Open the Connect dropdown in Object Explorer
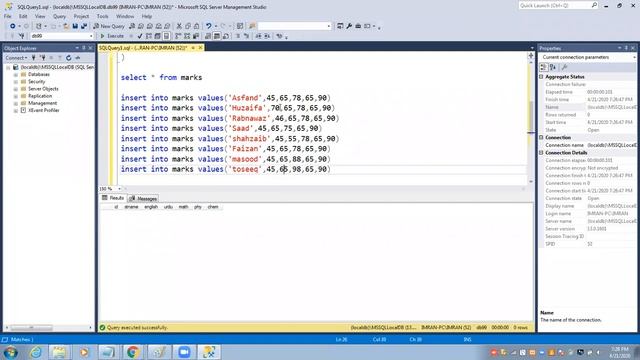The width and height of the screenshot is (640, 360). [16, 58]
